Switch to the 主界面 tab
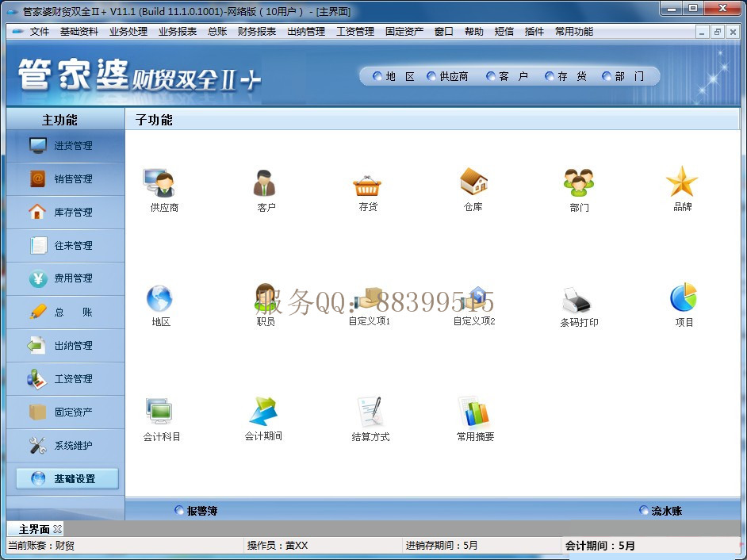Viewport: 747px width, 560px height. (34, 529)
